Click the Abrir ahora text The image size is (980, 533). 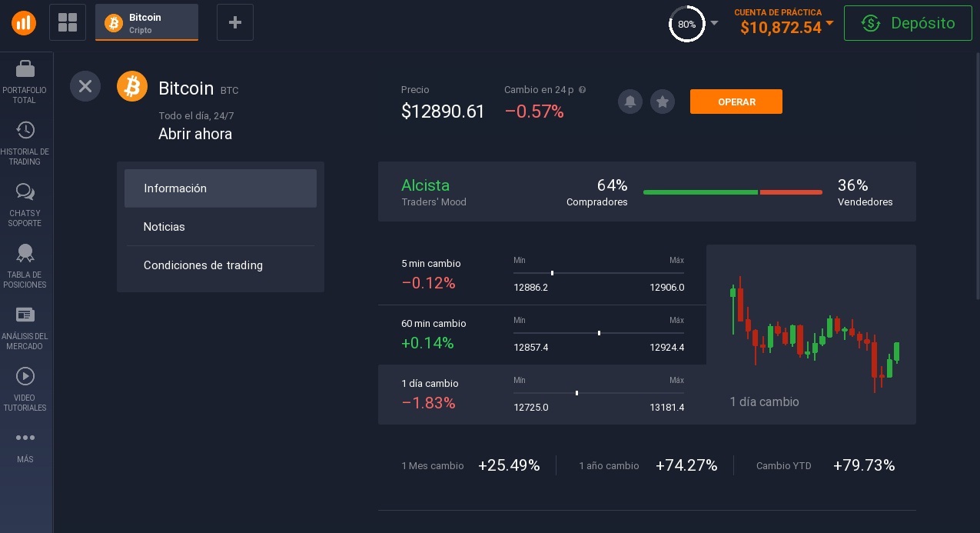click(195, 134)
